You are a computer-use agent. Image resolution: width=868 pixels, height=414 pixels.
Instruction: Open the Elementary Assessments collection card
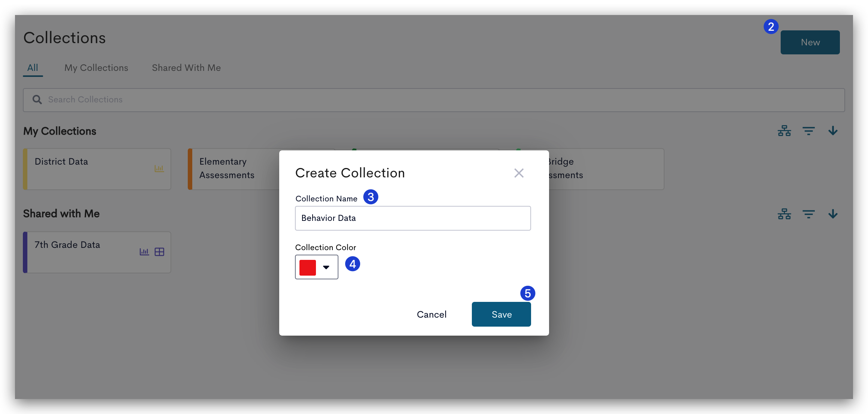click(233, 169)
